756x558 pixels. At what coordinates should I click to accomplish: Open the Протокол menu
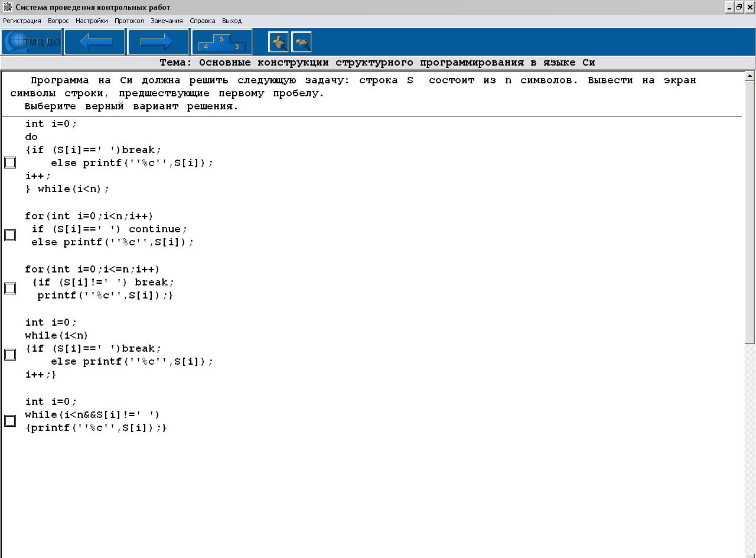tap(129, 21)
